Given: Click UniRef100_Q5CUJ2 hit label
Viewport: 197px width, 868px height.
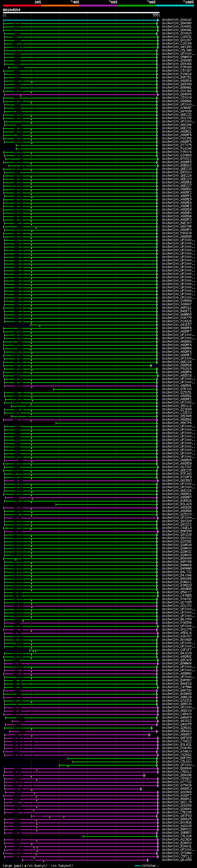Looking at the screenshot, I should (177, 406).
